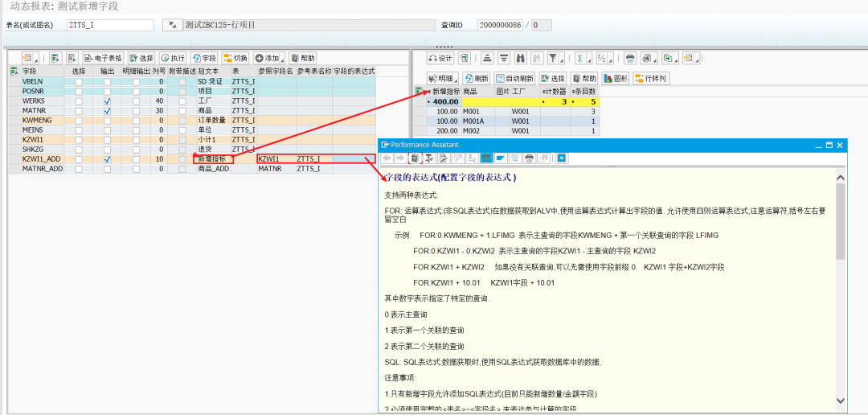Click the 电子表格 spreadsheet button
The width and height of the screenshot is (868, 415).
(x=103, y=58)
